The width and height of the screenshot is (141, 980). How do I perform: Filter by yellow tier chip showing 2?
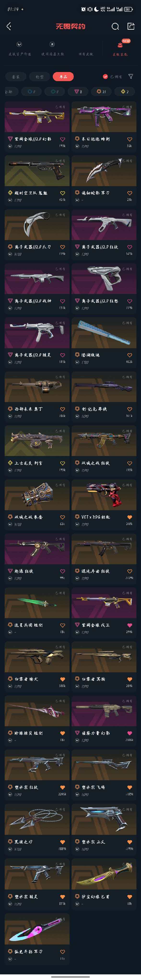(x=125, y=92)
